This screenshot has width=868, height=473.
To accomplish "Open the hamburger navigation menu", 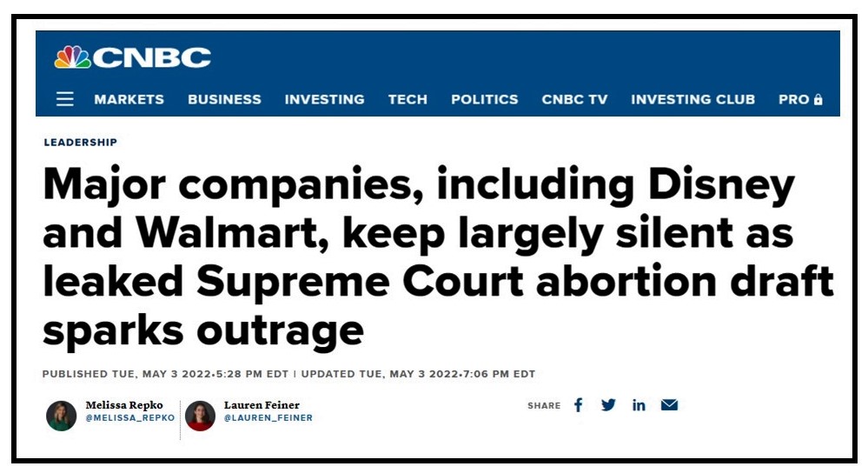I will pos(65,99).
